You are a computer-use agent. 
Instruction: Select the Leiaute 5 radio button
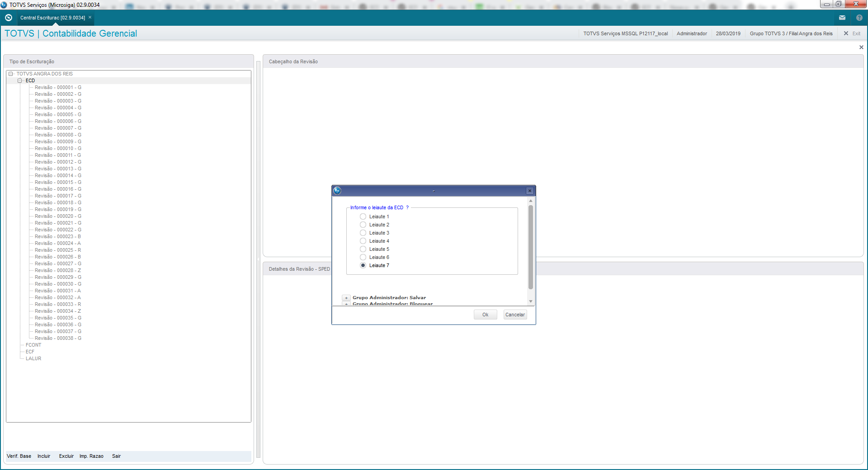click(363, 249)
